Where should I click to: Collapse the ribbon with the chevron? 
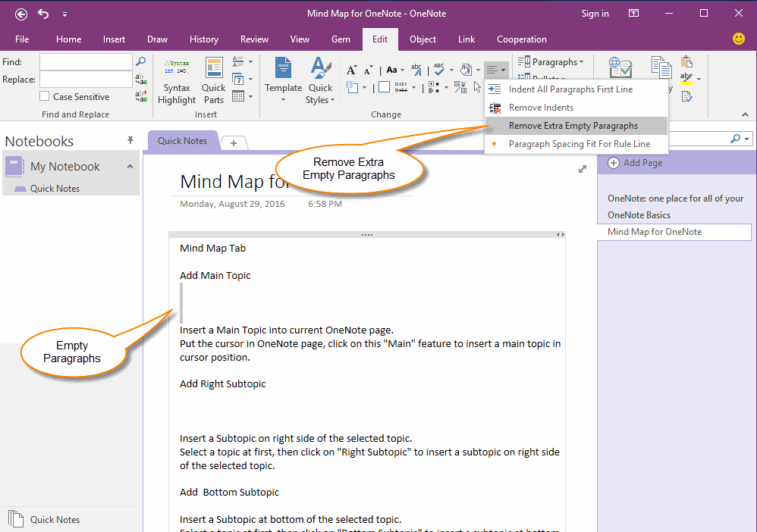coord(746,114)
